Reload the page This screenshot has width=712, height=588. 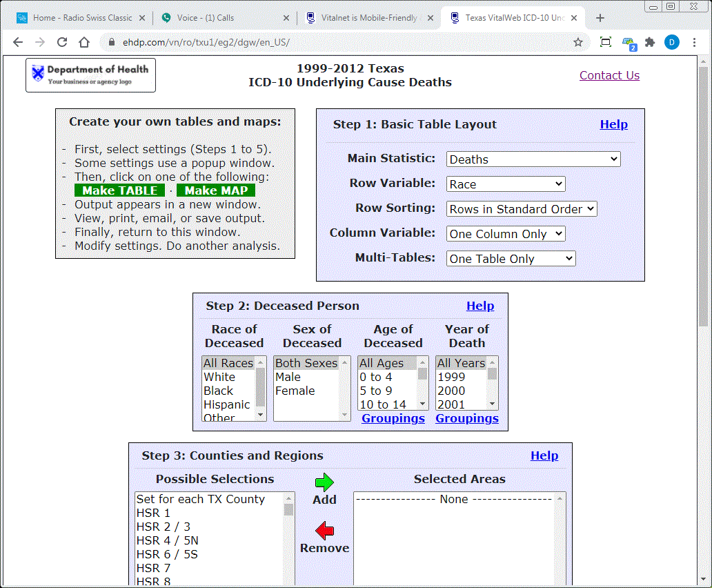62,42
